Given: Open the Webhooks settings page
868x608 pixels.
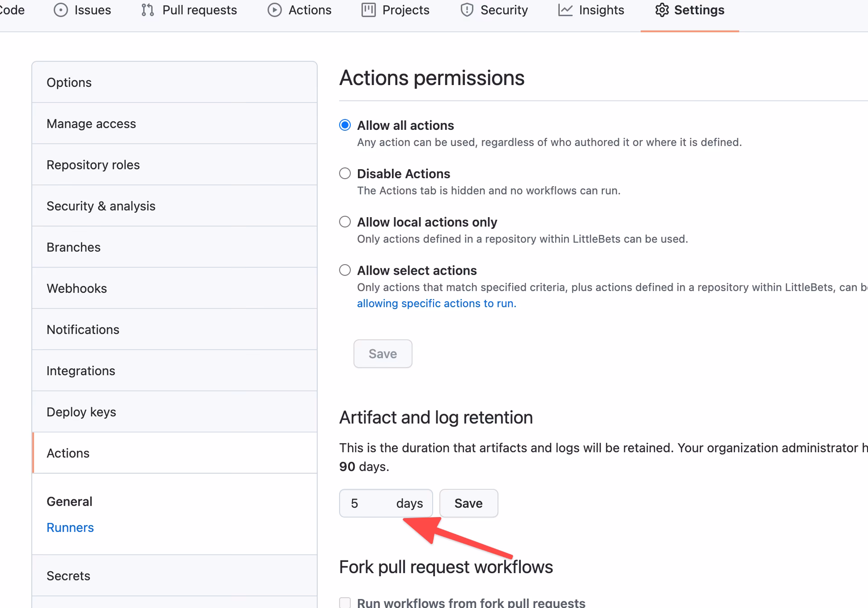Looking at the screenshot, I should [x=76, y=288].
